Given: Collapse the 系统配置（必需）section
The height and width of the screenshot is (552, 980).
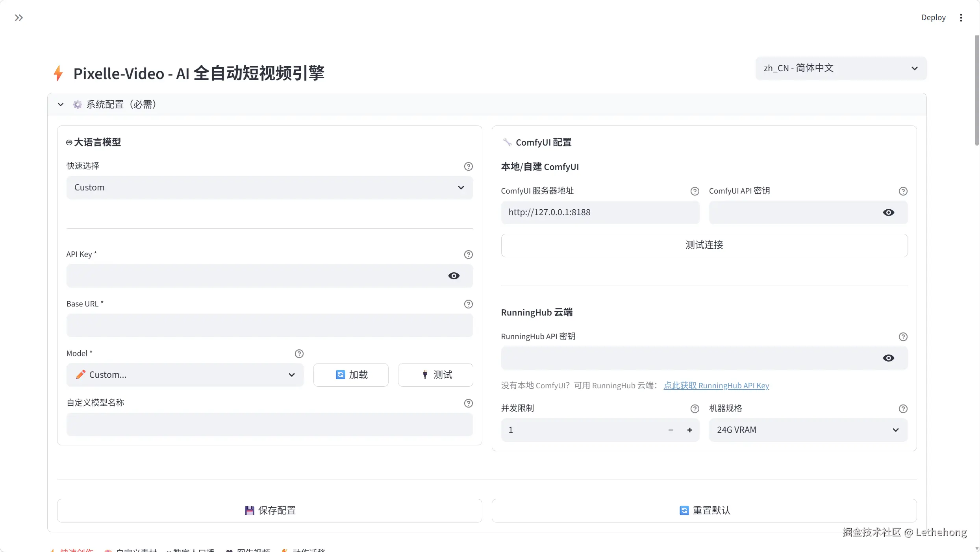Looking at the screenshot, I should 61,105.
